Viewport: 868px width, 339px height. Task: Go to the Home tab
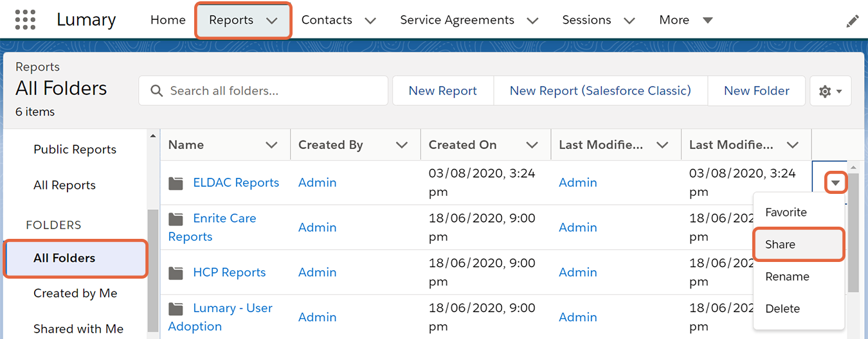(x=168, y=21)
